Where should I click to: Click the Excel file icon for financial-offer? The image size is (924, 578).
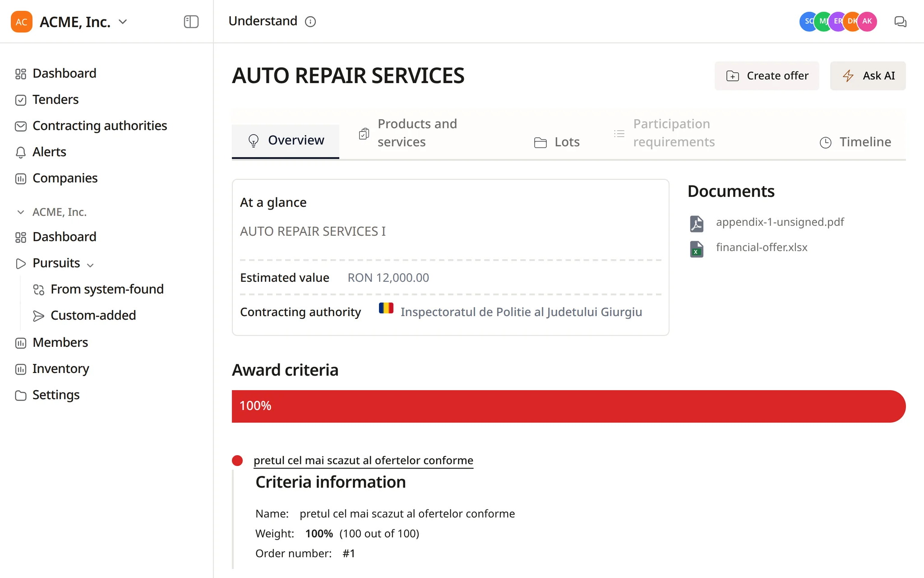tap(697, 248)
